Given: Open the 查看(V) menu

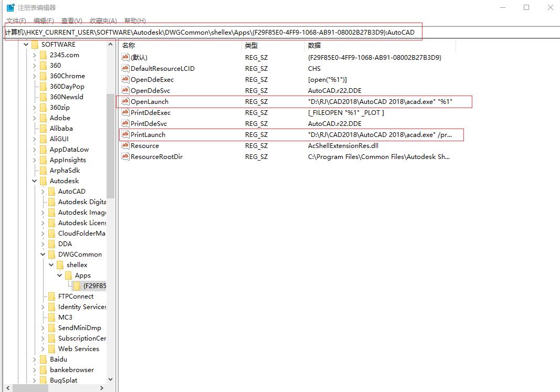Looking at the screenshot, I should [x=71, y=21].
